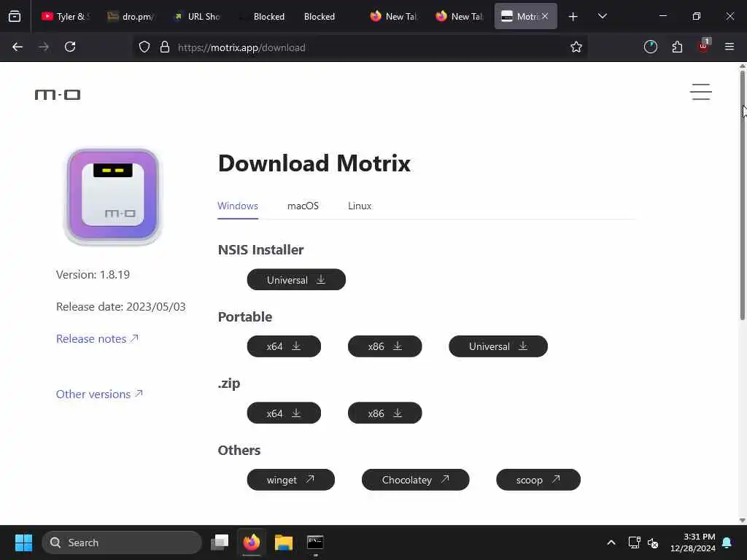Download the .zip x64 build

coord(284,413)
